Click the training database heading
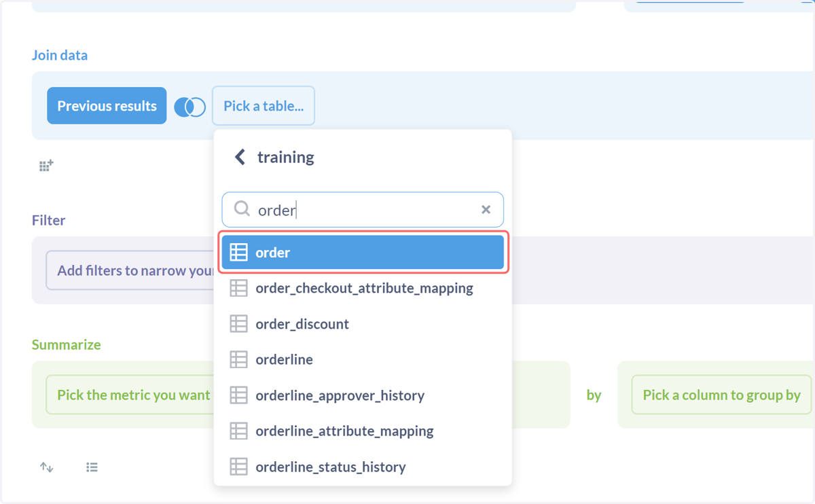Viewport: 815px width, 504px height. (x=285, y=157)
